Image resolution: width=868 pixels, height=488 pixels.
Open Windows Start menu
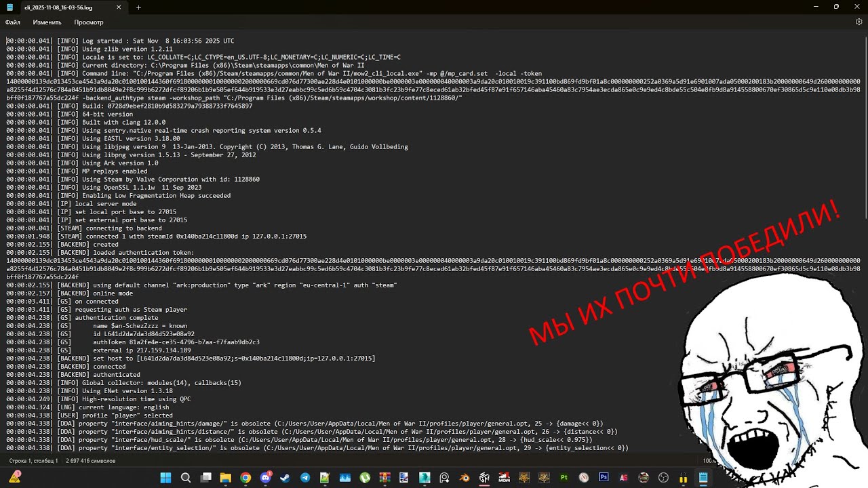click(165, 478)
